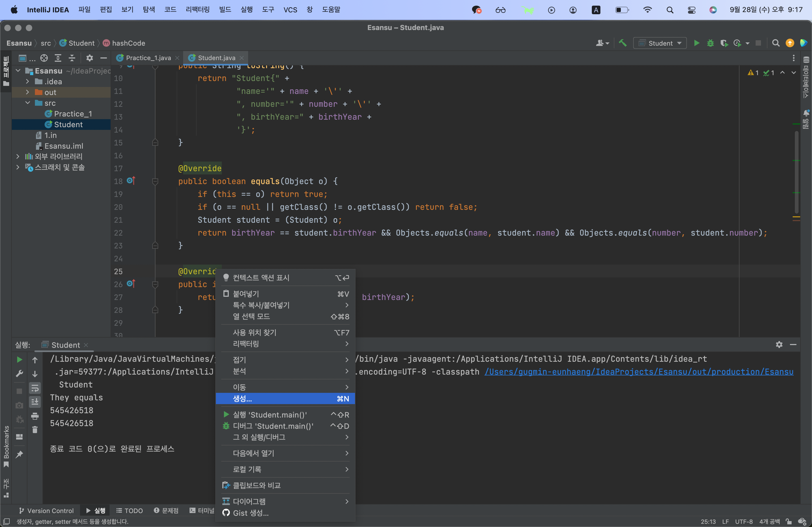Screen dimensions: 812x527
Task: Click the Debug bug icon in toolbar
Action: (x=710, y=43)
